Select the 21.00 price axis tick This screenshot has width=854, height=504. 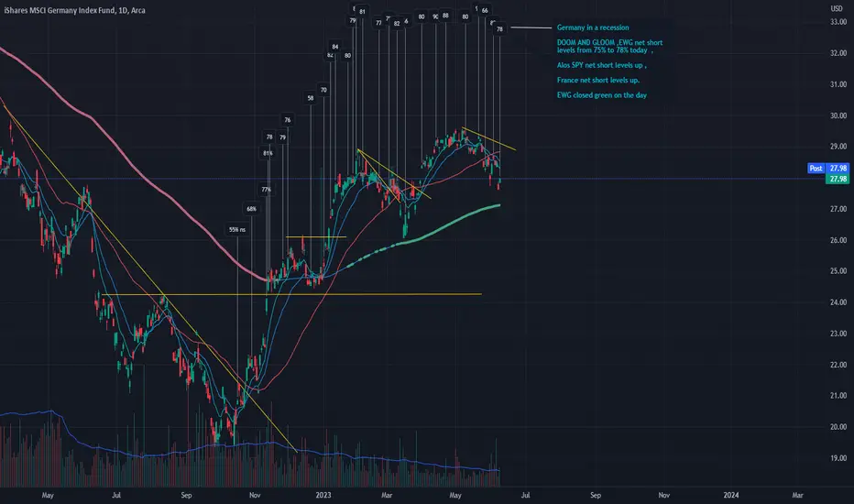[838, 396]
